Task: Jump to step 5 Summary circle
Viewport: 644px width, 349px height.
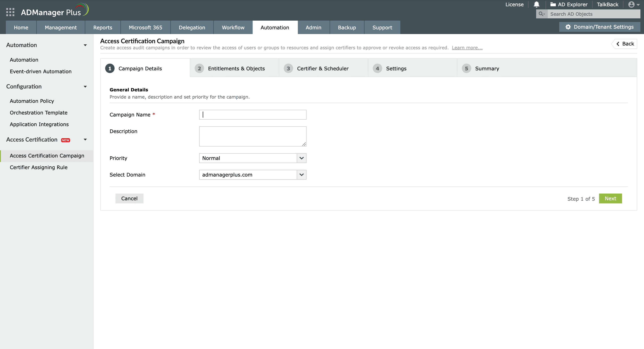Action: pyautogui.click(x=466, y=68)
